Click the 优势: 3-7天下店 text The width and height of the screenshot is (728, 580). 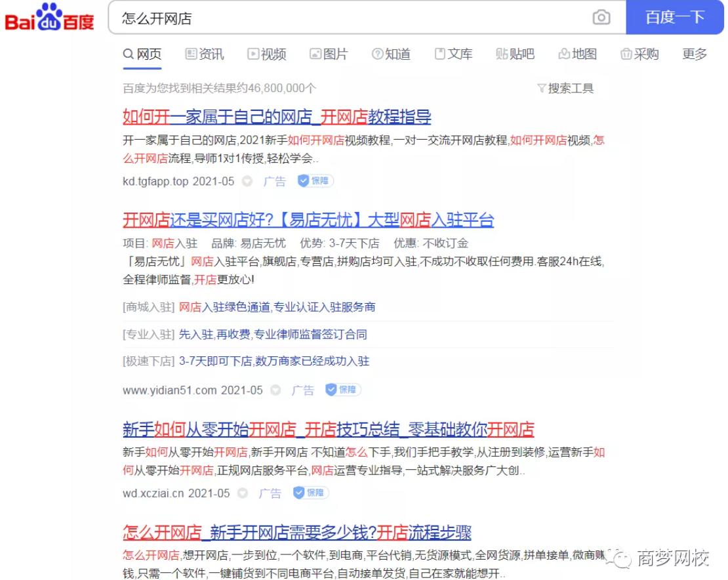(339, 243)
